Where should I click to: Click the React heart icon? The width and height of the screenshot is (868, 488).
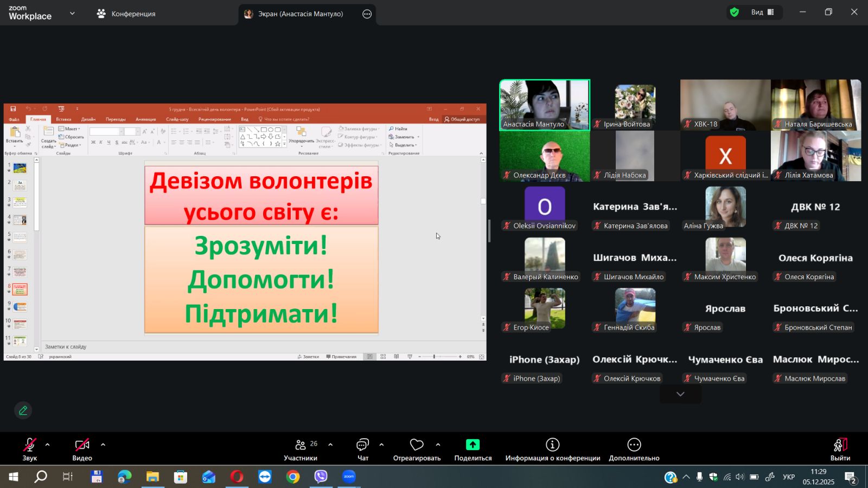click(417, 445)
